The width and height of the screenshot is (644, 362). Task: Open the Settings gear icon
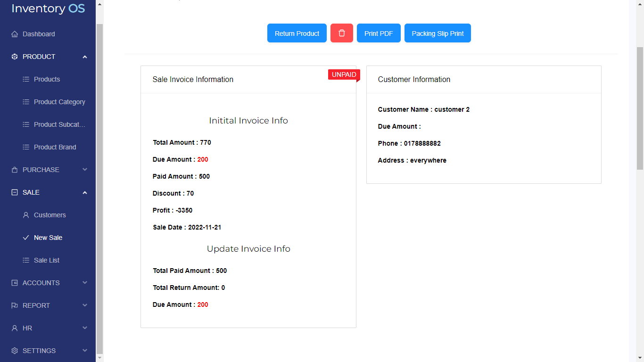(x=15, y=351)
